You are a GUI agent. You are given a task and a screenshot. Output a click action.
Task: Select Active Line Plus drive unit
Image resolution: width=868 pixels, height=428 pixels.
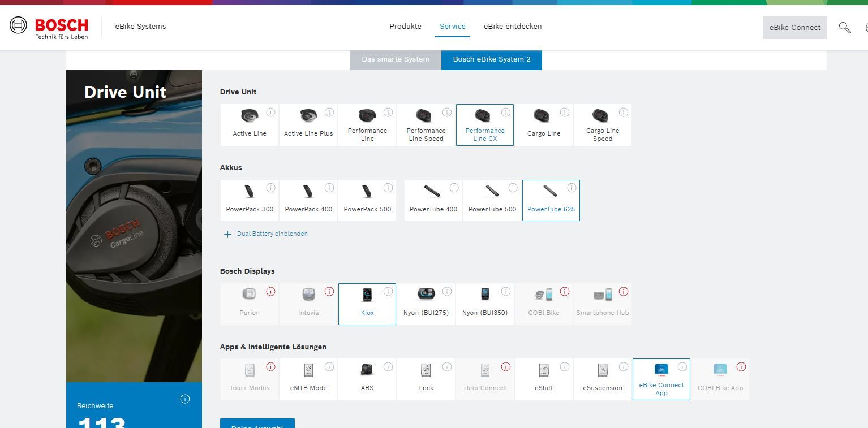pyautogui.click(x=308, y=125)
